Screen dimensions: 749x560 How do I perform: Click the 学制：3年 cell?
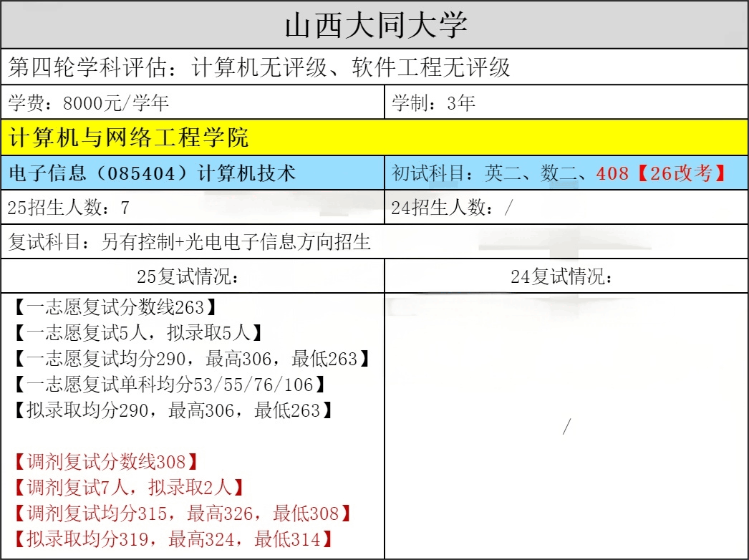tap(433, 103)
